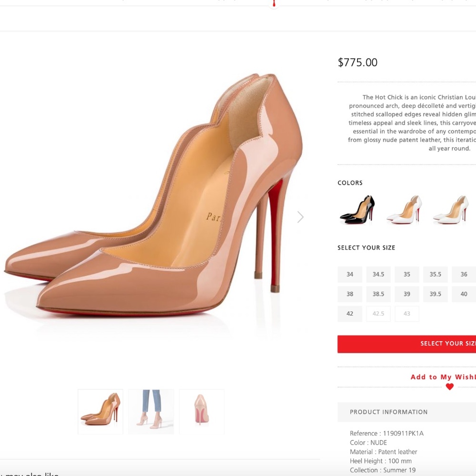Click the next-image arrow beside the product photo
The width and height of the screenshot is (476, 476).
coord(300,217)
